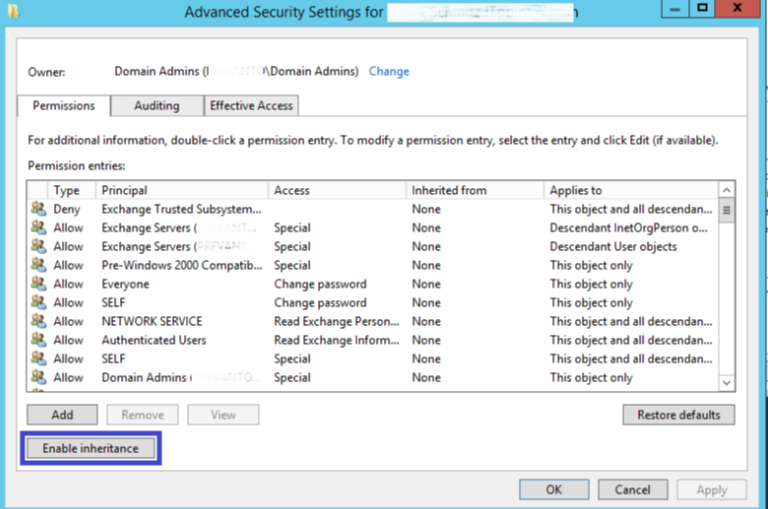Sort entries by the Type column header
This screenshot has width=768, height=509.
(x=72, y=190)
